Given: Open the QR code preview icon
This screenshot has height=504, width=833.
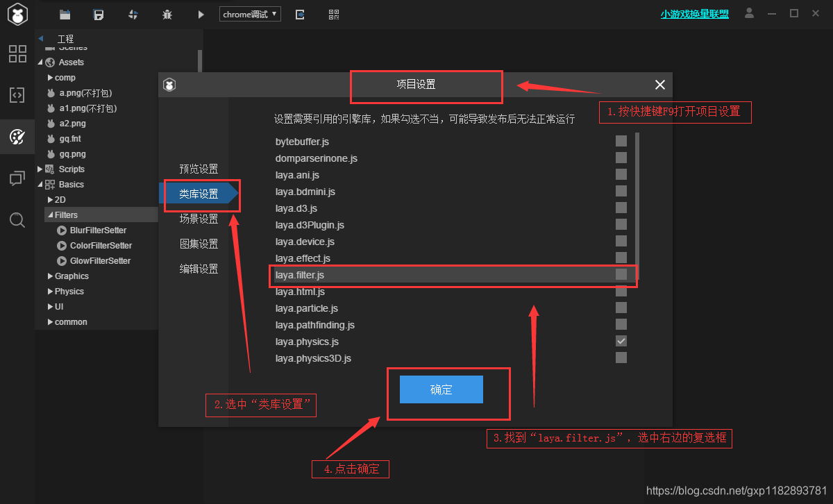Looking at the screenshot, I should tap(333, 14).
